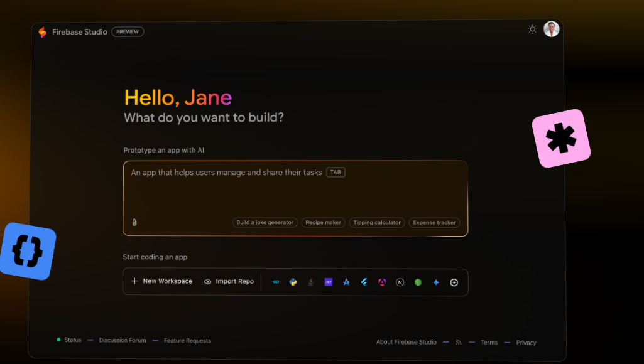
Task: Click the Firebase Studio flame logo
Action: 42,31
